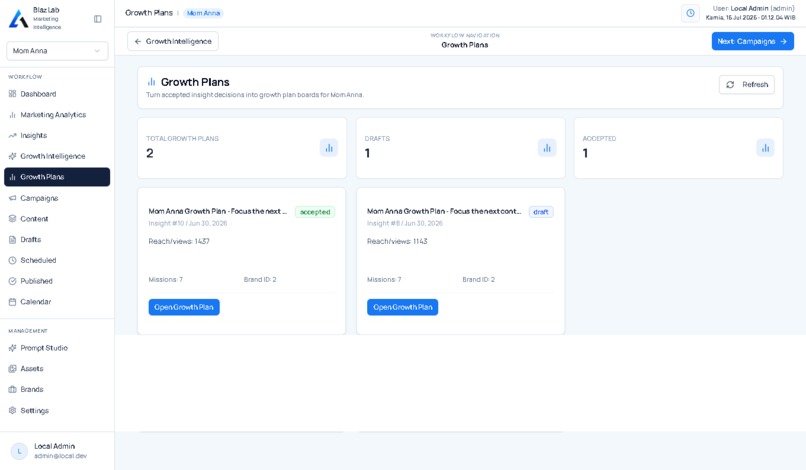Refresh the growth plans list
The image size is (806, 470).
coord(746,84)
